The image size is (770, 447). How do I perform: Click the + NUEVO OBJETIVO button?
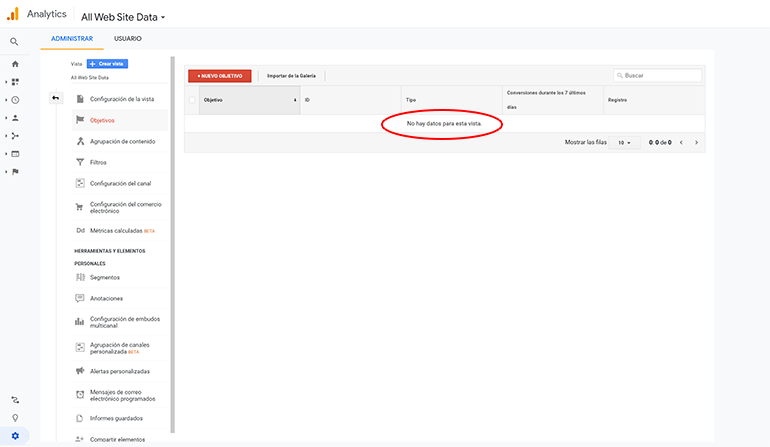pyautogui.click(x=219, y=76)
